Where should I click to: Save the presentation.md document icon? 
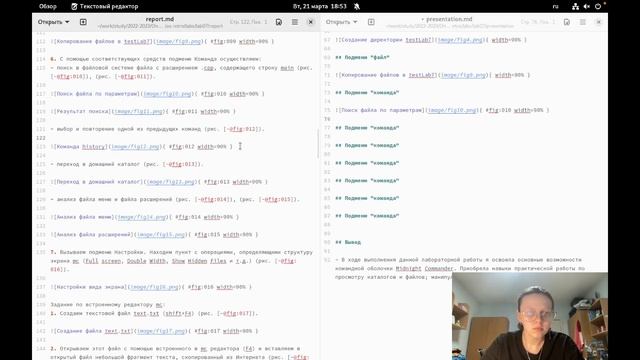coord(567,22)
